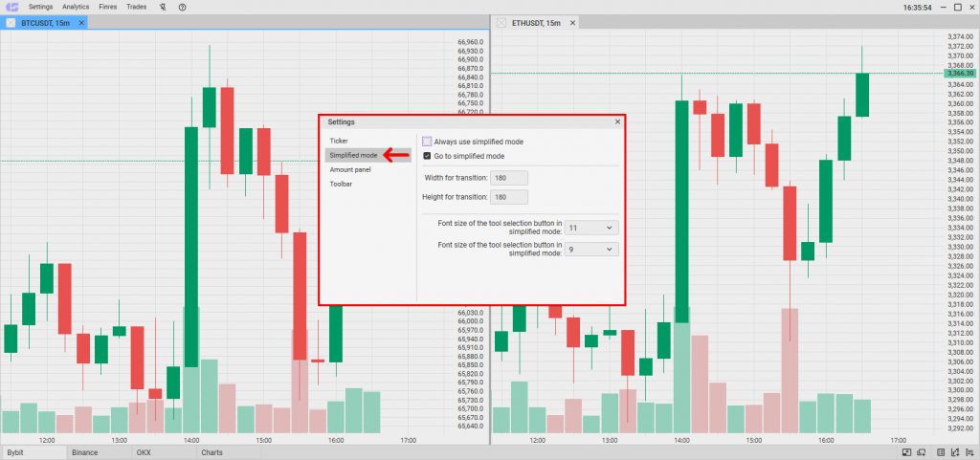
Task: Click the 65,640.0 price on the BTC axis
Action: click(x=471, y=427)
